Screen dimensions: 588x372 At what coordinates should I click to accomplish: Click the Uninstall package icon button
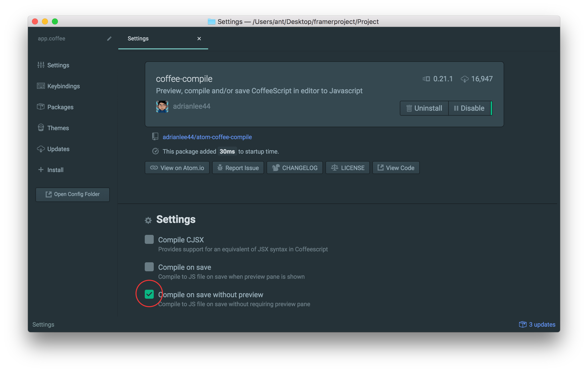tap(424, 108)
